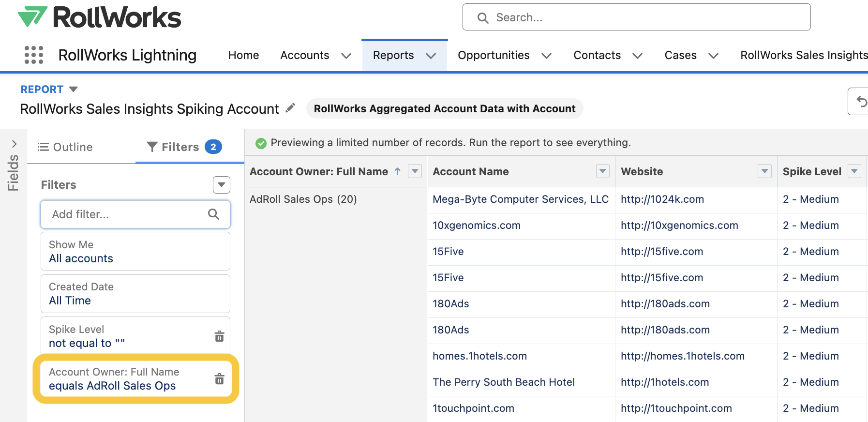Click the green preview success checkmark

[261, 143]
